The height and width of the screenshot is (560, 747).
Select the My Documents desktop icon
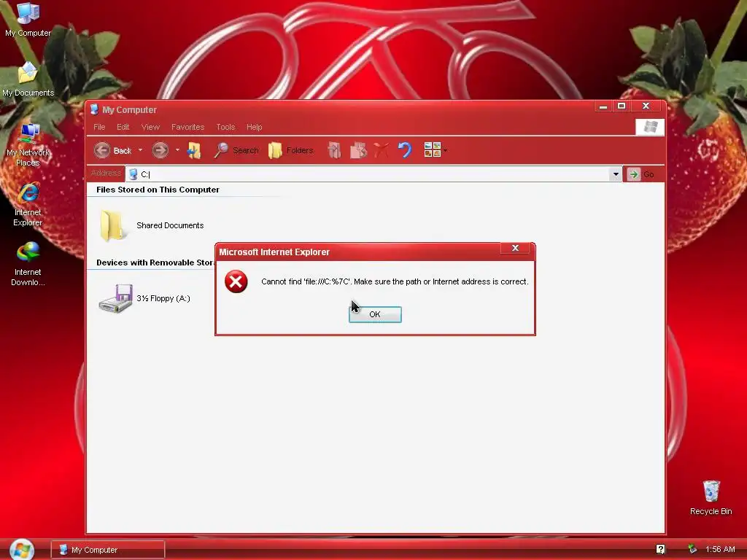tap(28, 79)
